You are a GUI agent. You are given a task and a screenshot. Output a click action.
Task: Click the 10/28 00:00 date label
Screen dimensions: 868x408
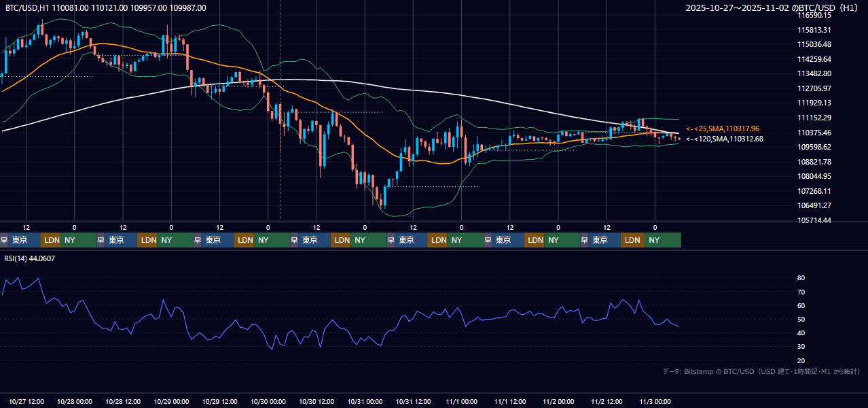[x=75, y=402]
